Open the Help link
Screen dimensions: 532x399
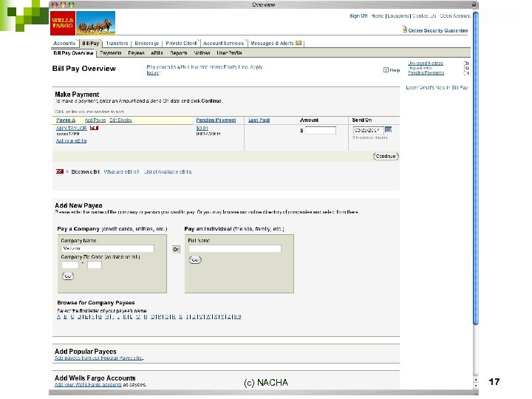pos(395,70)
